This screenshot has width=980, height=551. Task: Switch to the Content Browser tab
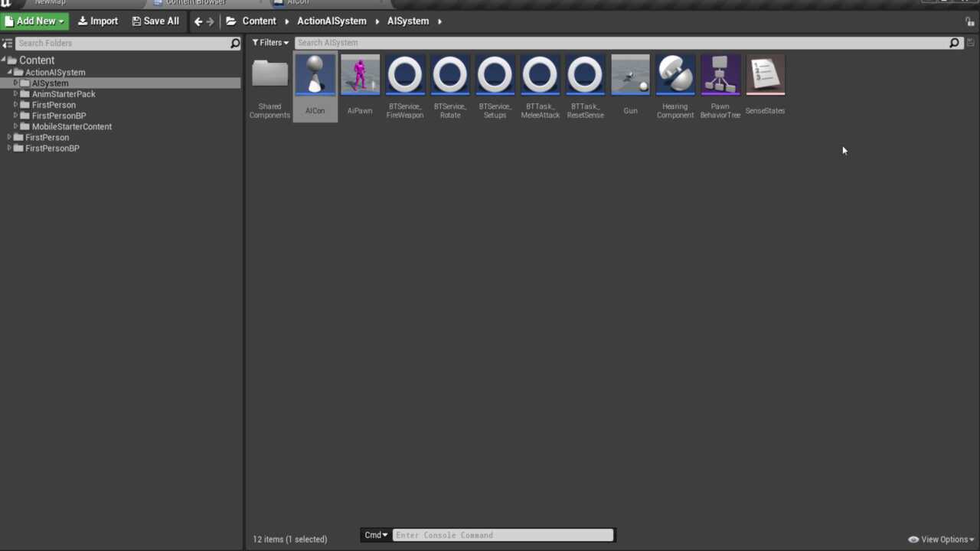(195, 3)
